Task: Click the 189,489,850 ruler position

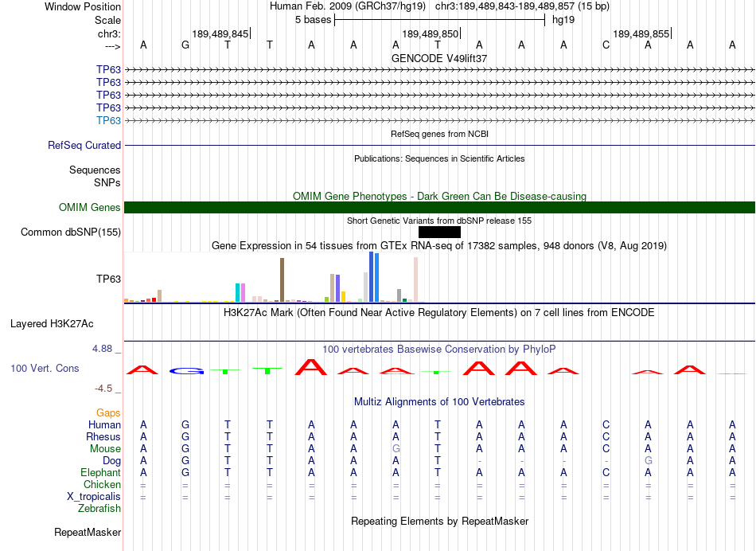Action: (x=430, y=33)
